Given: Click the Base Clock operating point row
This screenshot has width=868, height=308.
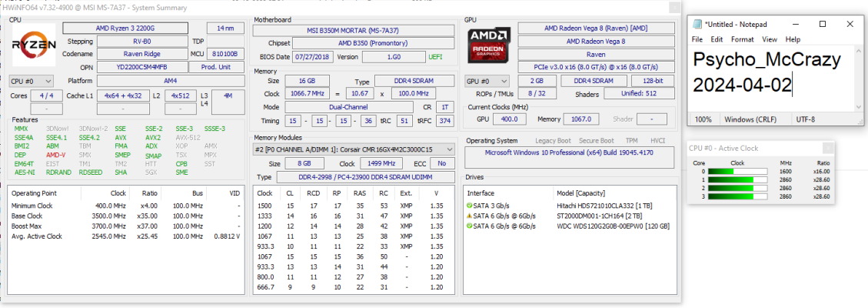Looking at the screenshot, I should click(126, 216).
